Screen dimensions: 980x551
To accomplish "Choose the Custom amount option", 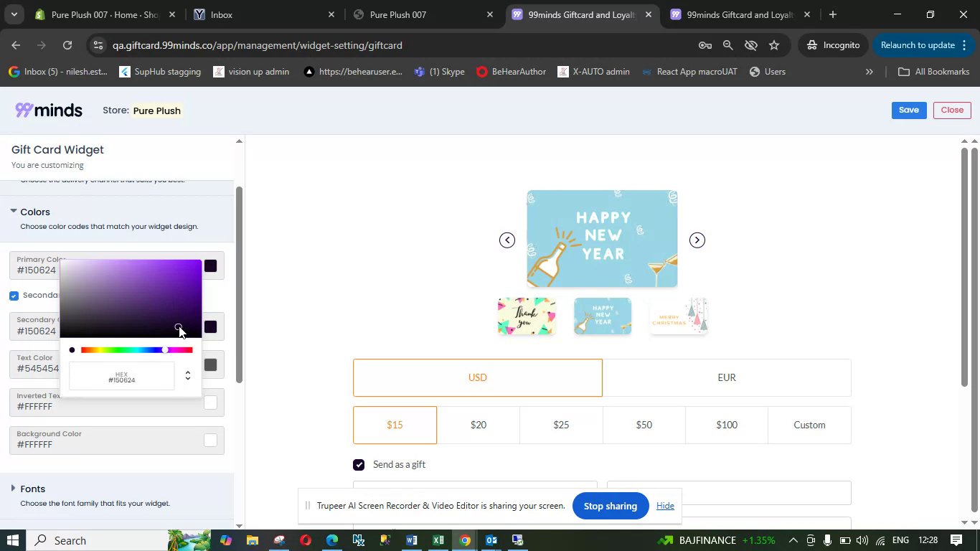I will 809,425.
